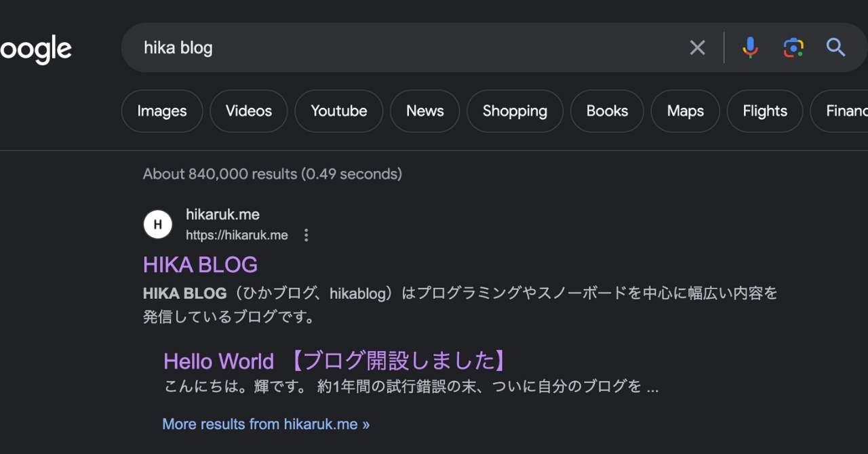Switch to the Maps filter
Image resolution: width=868 pixels, height=454 pixels.
[x=686, y=111]
